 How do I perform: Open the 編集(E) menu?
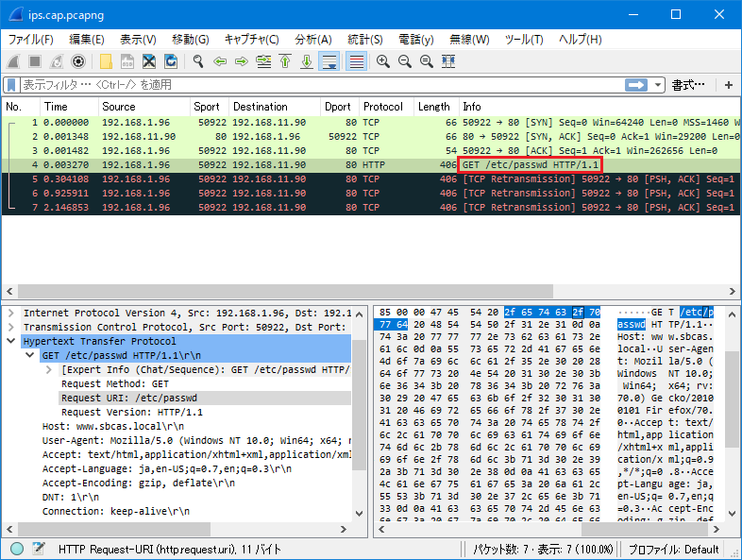tap(87, 40)
